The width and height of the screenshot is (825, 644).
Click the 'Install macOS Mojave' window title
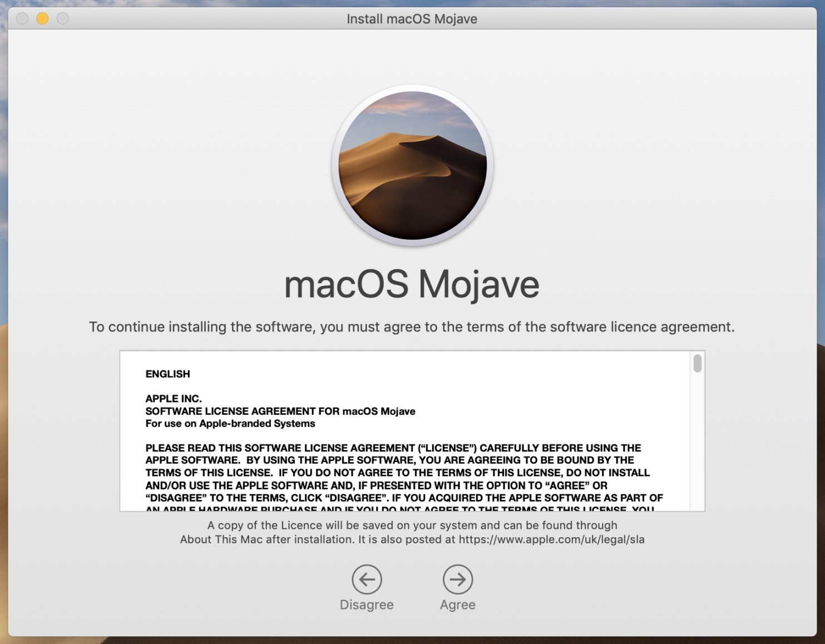point(412,19)
